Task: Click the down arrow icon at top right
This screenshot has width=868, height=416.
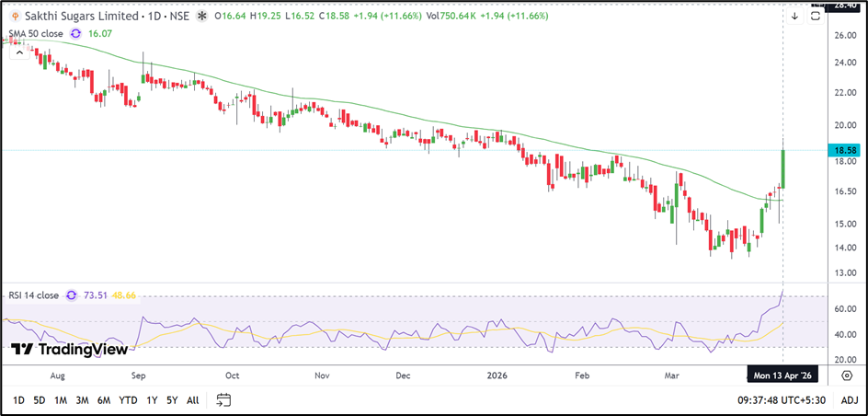Action: coord(794,16)
